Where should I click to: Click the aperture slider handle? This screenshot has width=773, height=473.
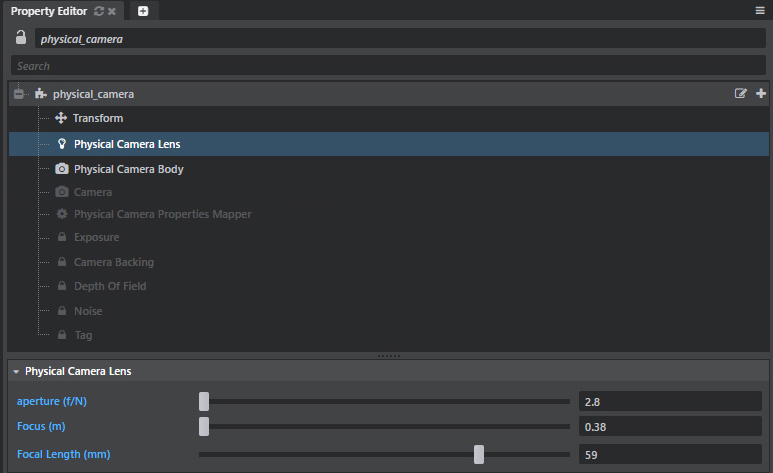pyautogui.click(x=204, y=401)
